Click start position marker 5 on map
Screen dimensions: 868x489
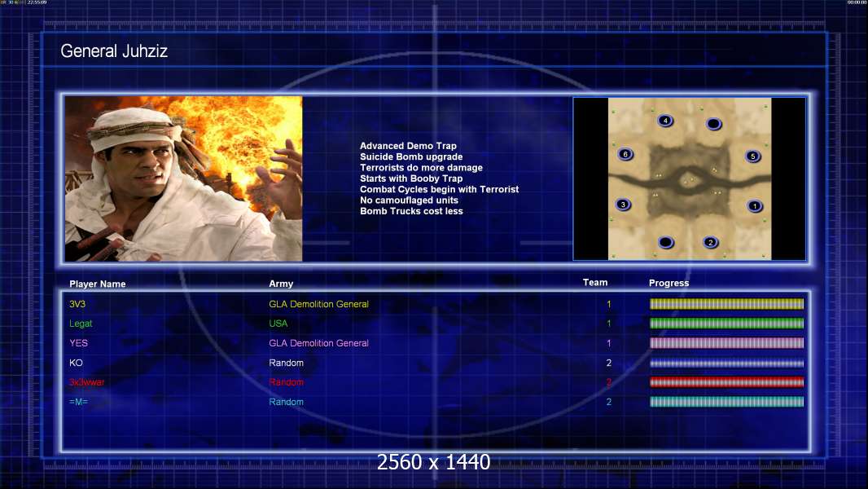753,156
